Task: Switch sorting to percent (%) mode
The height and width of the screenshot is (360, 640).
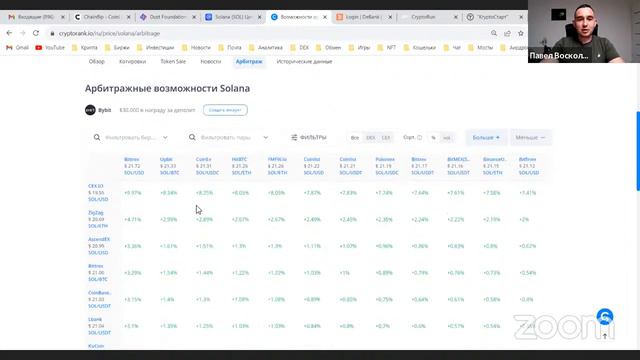Action: pos(433,138)
